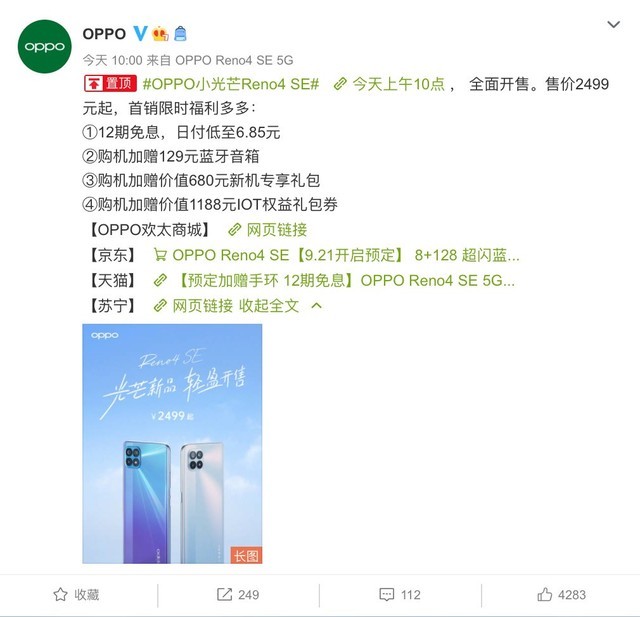Open the OPPO green profile avatar
This screenshot has height=617, width=640.
(44, 46)
